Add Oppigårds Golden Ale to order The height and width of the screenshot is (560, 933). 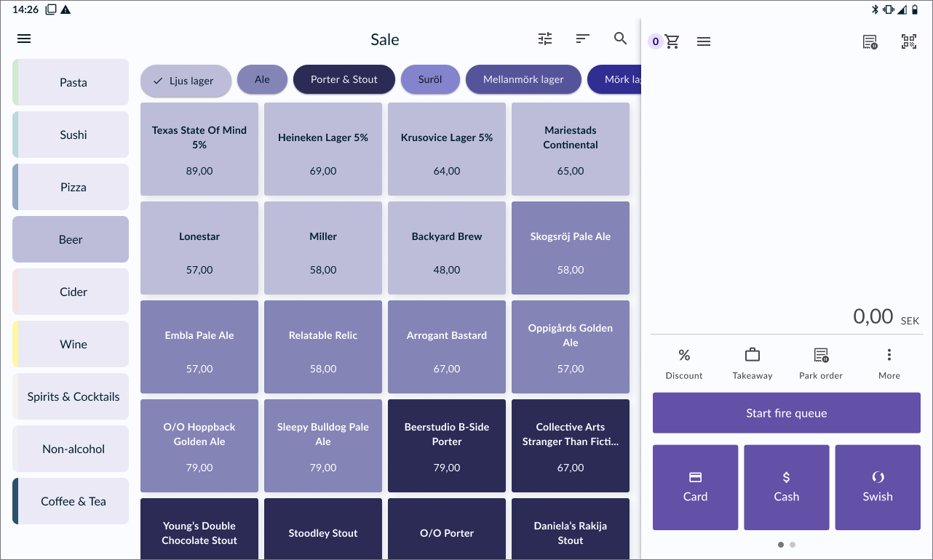tap(571, 347)
